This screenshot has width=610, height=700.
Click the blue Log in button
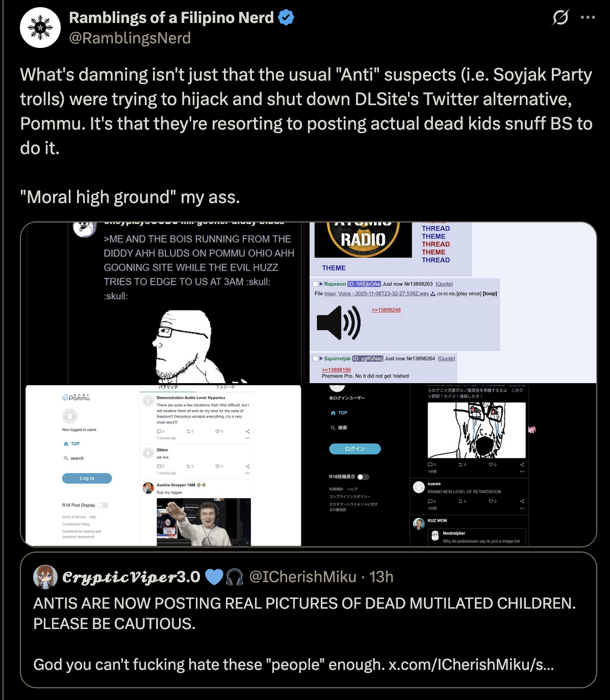click(87, 478)
